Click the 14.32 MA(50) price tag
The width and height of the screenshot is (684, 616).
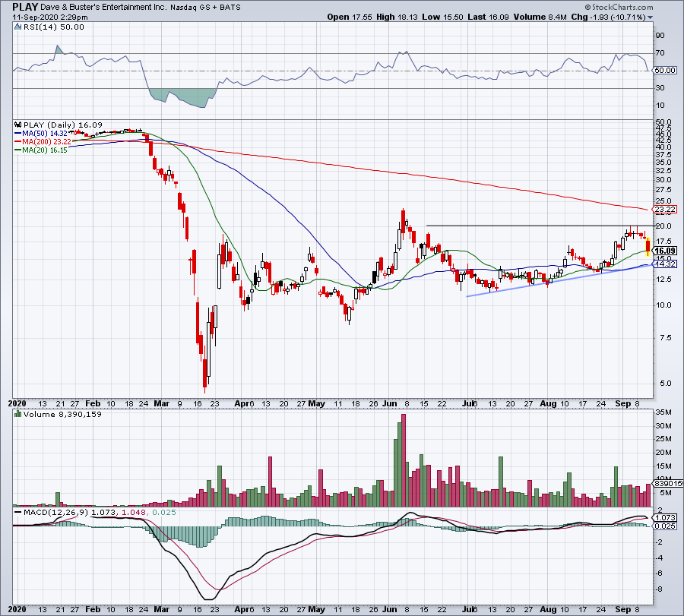pos(665,264)
